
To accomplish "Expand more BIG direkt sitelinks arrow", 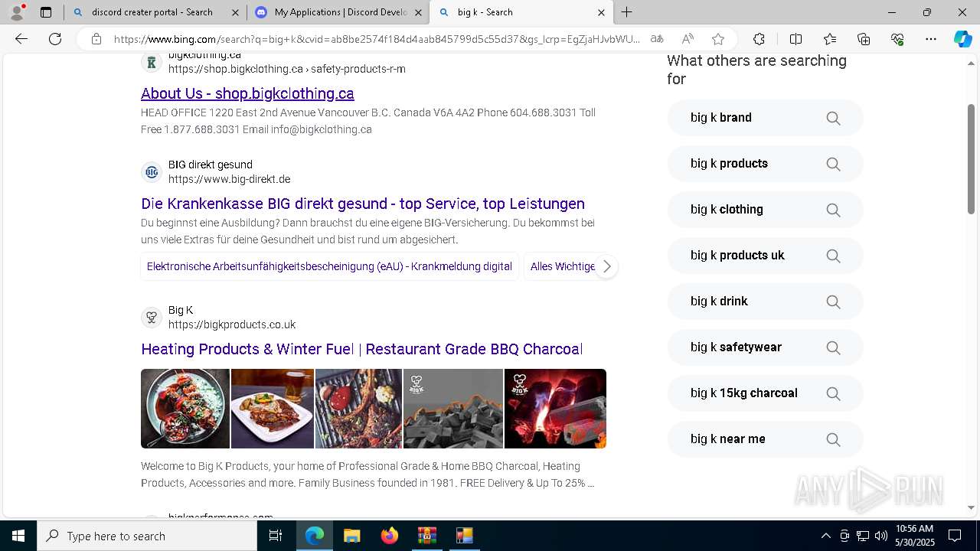I will click(606, 266).
